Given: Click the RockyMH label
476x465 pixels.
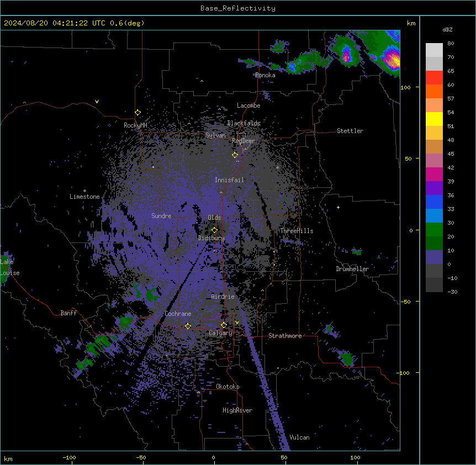Looking at the screenshot, I should 135,125.
